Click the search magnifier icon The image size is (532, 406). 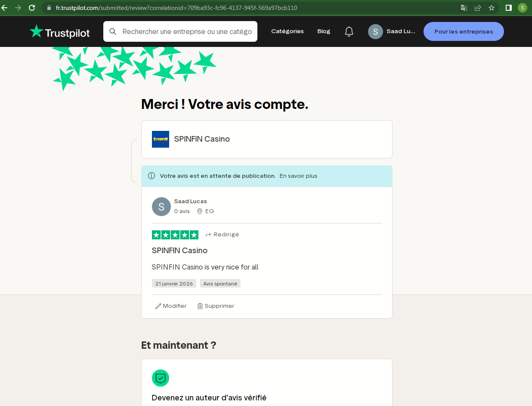coord(113,31)
